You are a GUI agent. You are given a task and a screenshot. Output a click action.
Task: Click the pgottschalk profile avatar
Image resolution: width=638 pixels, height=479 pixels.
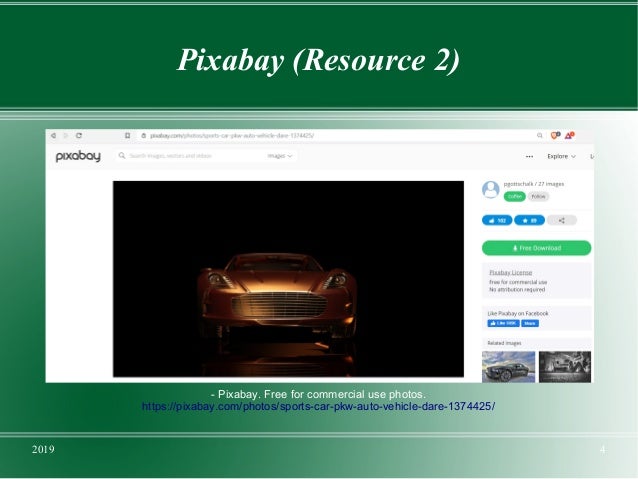(x=491, y=190)
